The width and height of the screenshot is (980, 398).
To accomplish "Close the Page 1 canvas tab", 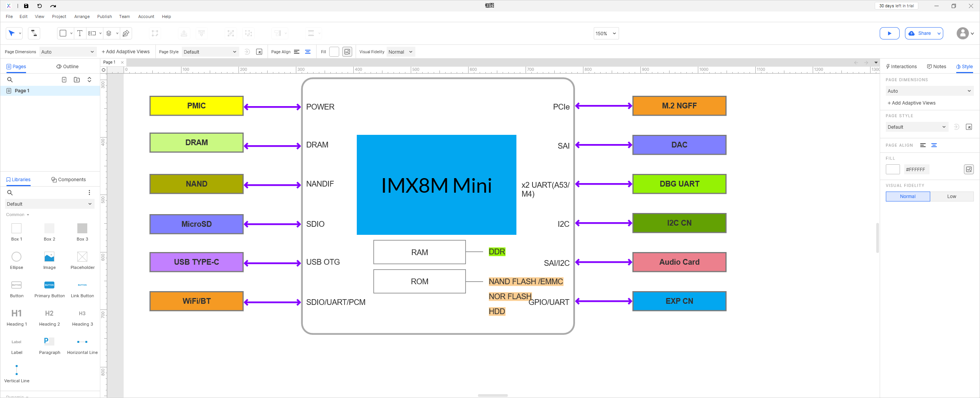I will click(122, 62).
